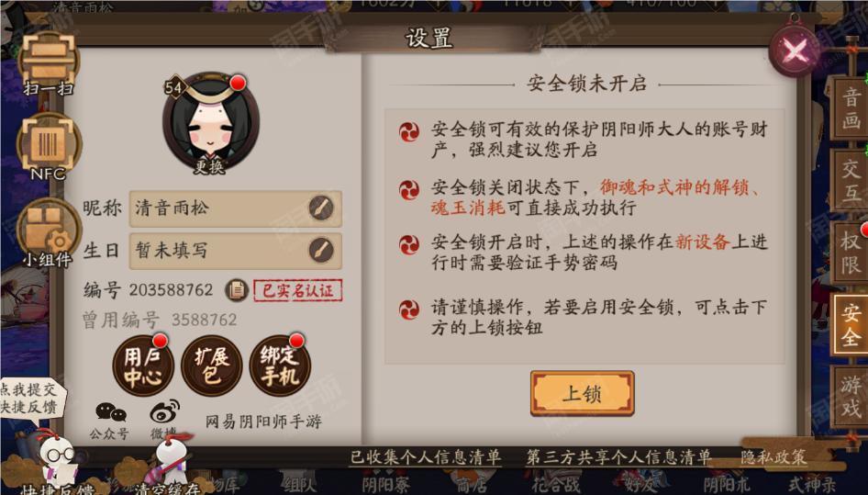Switch to the 游戏 settings tab
Screen dimensions: 868x495
pos(851,397)
